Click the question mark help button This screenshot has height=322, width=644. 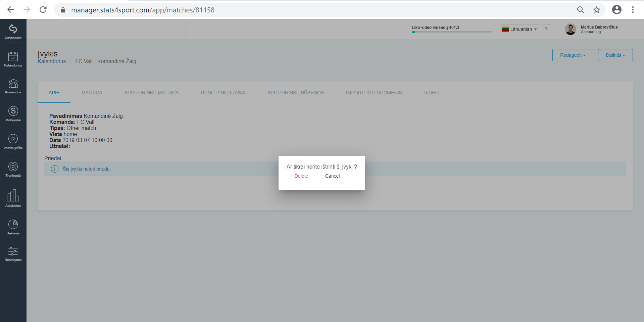pos(546,29)
